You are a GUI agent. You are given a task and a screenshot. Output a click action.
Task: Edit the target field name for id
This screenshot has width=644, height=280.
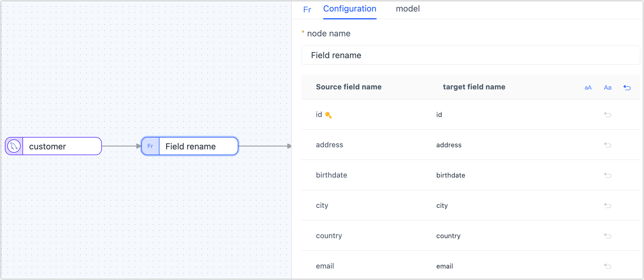click(439, 115)
